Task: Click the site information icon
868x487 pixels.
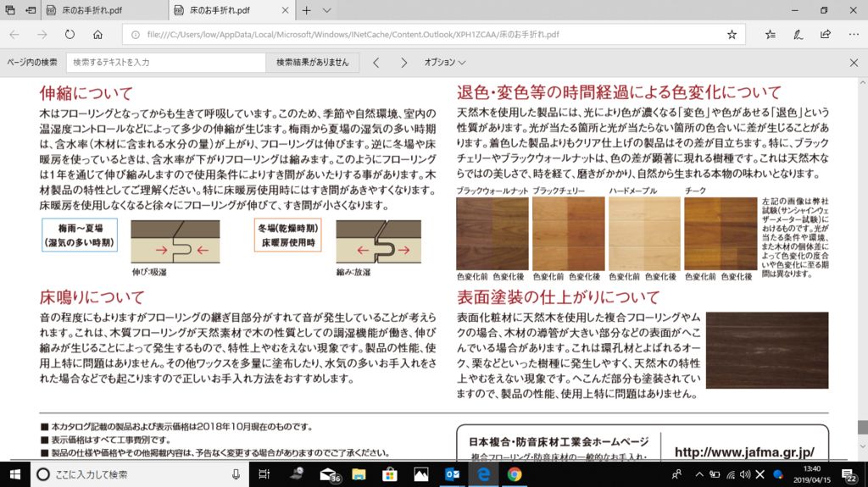Action: (135, 35)
